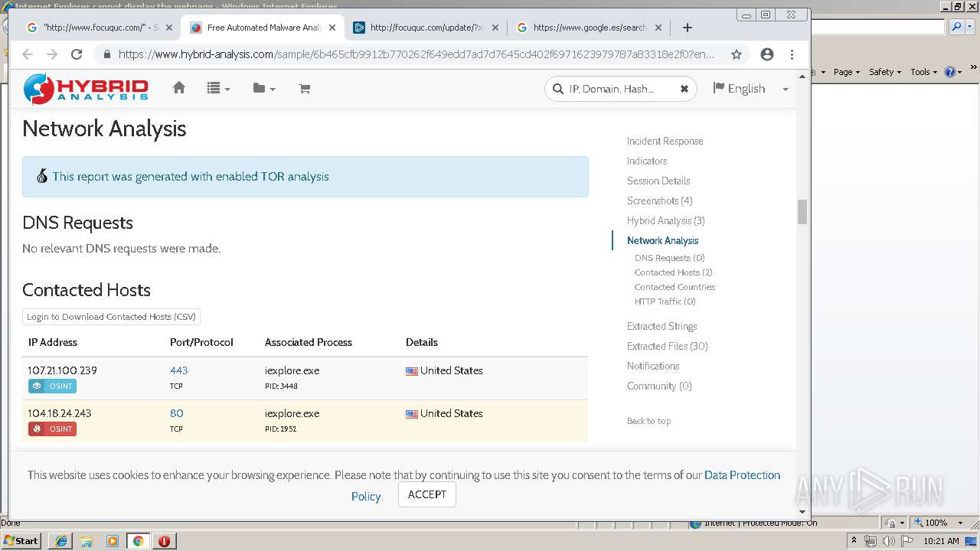Image resolution: width=980 pixels, height=551 pixels.
Task: Go to DNS Requests (0) subsection
Action: (670, 258)
